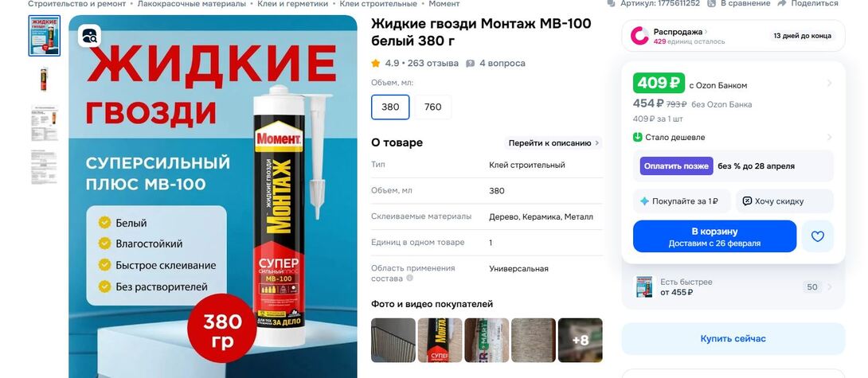This screenshot has width=868, height=378.
Task: Select the 380 ml volume option
Action: pos(390,107)
